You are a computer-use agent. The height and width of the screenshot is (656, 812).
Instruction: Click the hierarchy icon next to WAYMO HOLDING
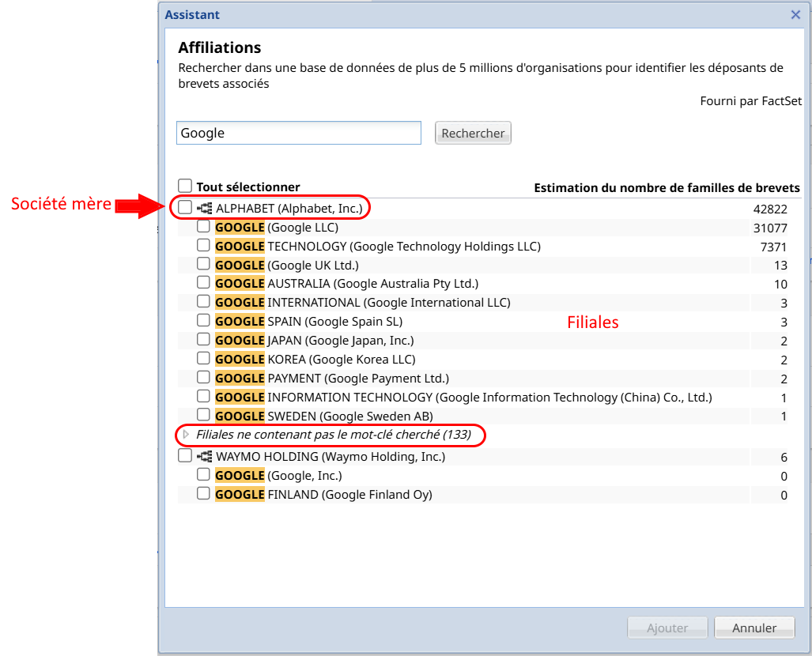(x=205, y=456)
